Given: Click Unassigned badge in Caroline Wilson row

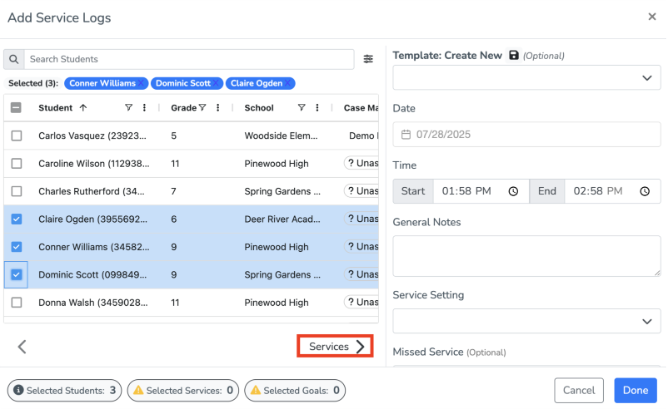Looking at the screenshot, I should coord(361,163).
